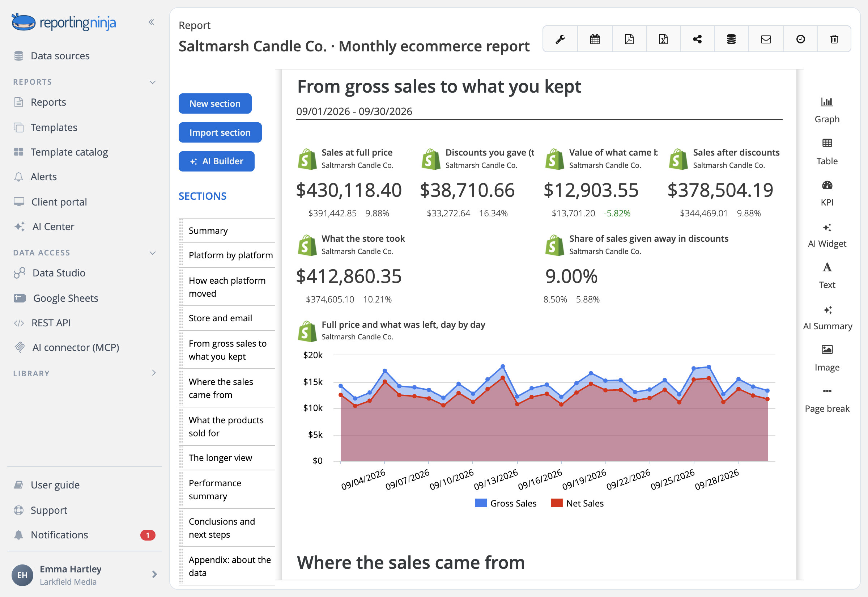Add an AI Widget

827,235
